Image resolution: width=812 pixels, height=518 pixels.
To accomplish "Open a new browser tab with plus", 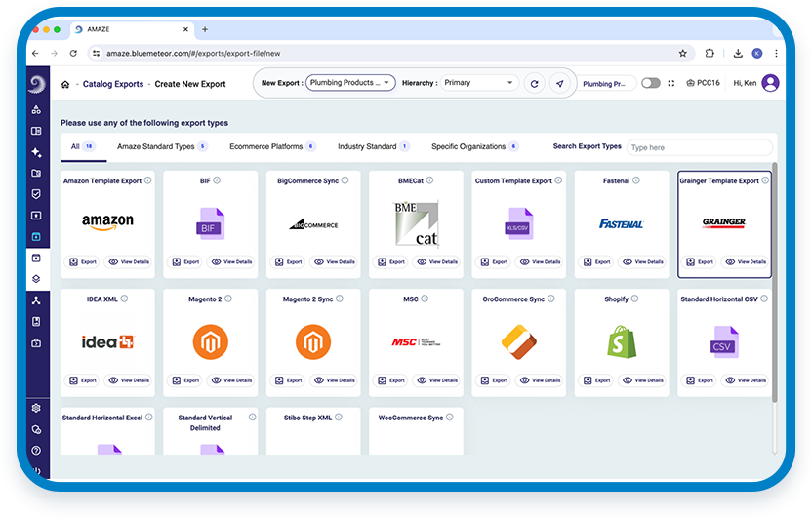I will (x=205, y=29).
